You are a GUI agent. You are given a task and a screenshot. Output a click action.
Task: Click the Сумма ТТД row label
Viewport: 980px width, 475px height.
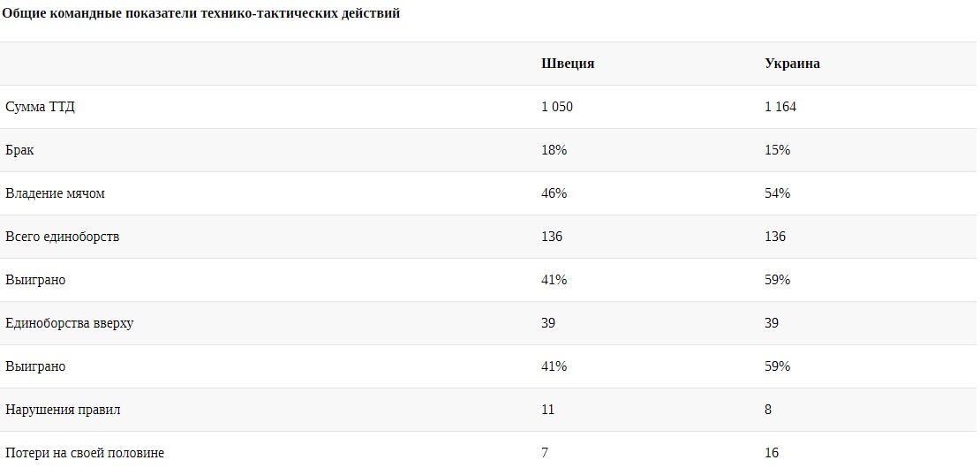[x=41, y=107]
